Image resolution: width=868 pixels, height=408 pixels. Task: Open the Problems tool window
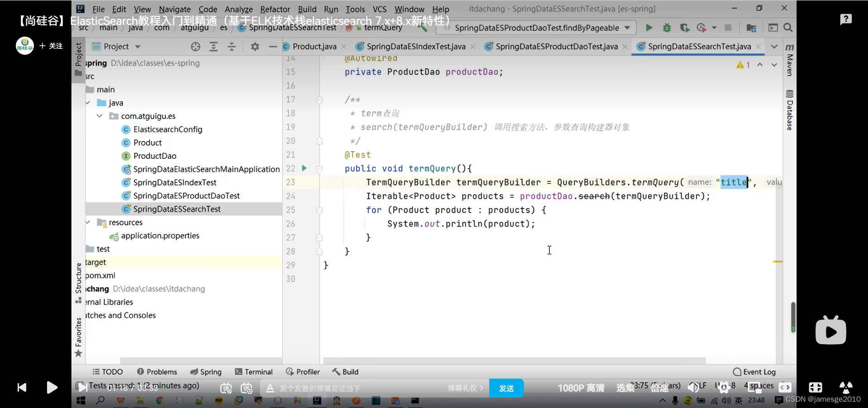pyautogui.click(x=157, y=372)
